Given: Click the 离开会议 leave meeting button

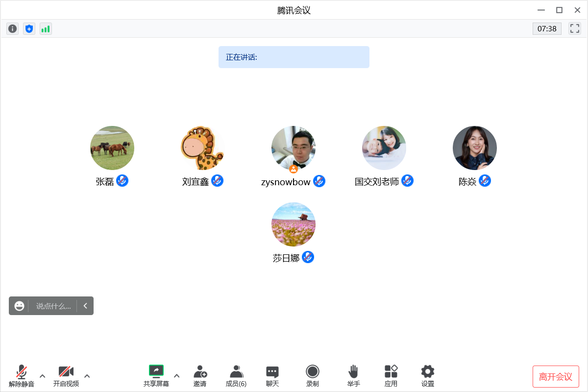Looking at the screenshot, I should point(556,376).
